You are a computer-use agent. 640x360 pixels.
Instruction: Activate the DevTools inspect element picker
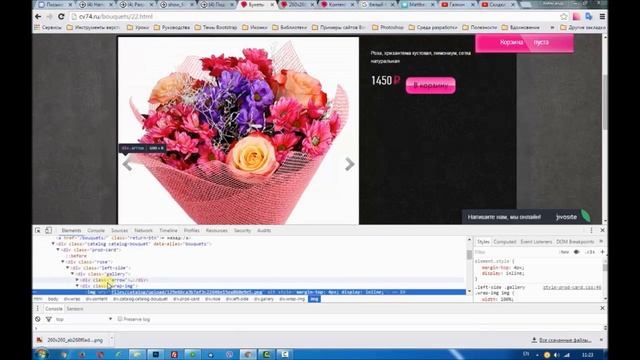pos(38,231)
